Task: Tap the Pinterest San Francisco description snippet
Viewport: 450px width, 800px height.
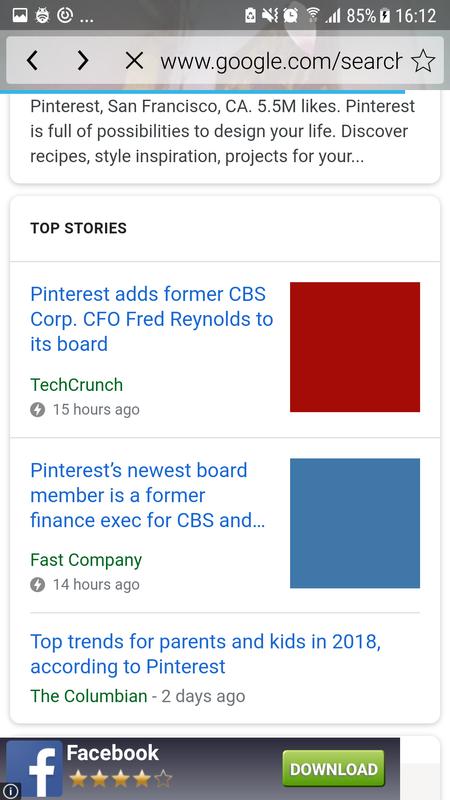Action: click(222, 132)
